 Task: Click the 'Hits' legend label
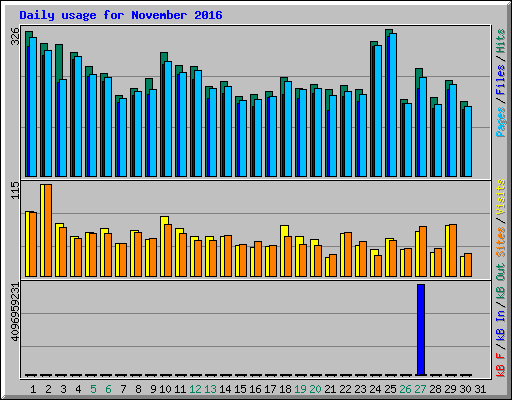point(500,41)
